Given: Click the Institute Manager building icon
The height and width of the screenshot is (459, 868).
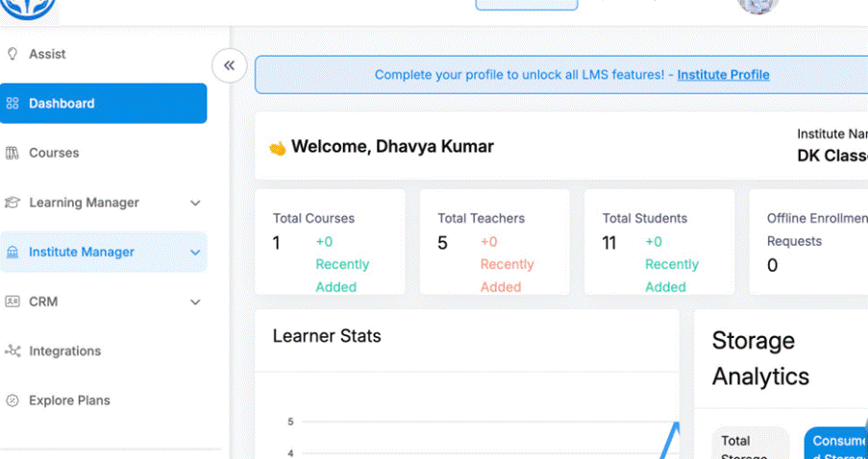Looking at the screenshot, I should [x=12, y=253].
